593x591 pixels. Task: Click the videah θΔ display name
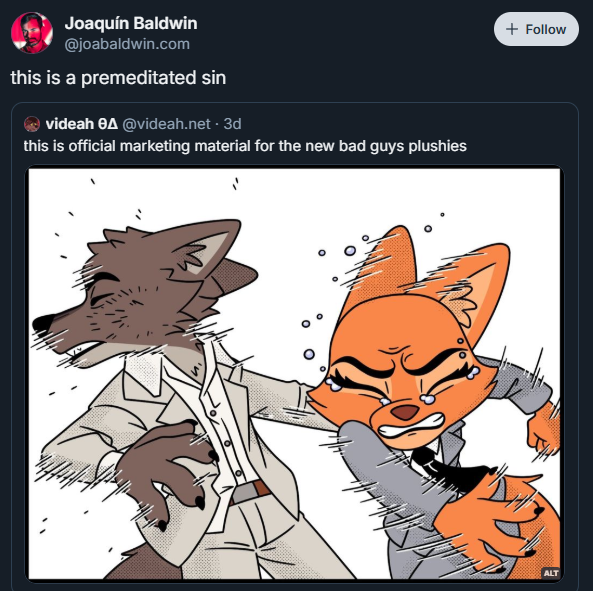pyautogui.click(x=82, y=124)
